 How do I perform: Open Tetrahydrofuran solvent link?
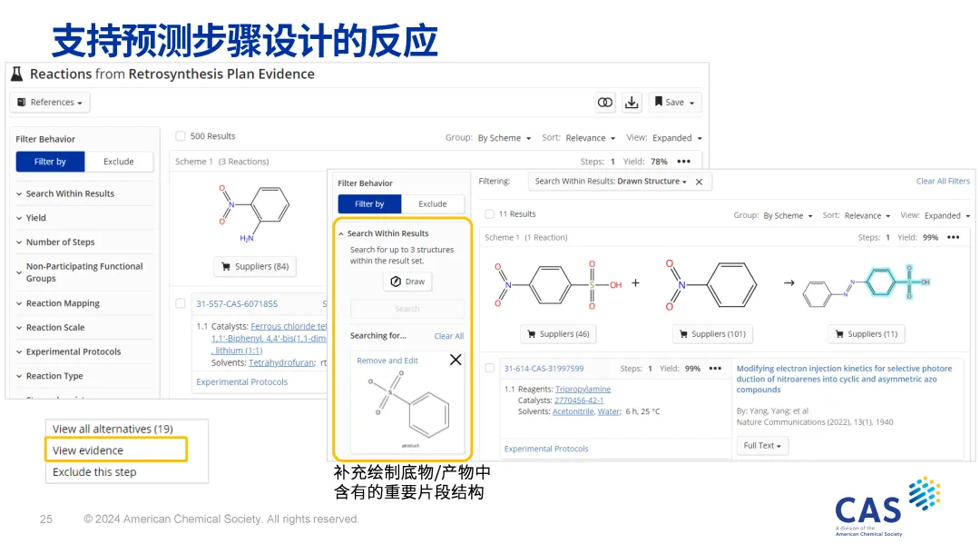282,362
